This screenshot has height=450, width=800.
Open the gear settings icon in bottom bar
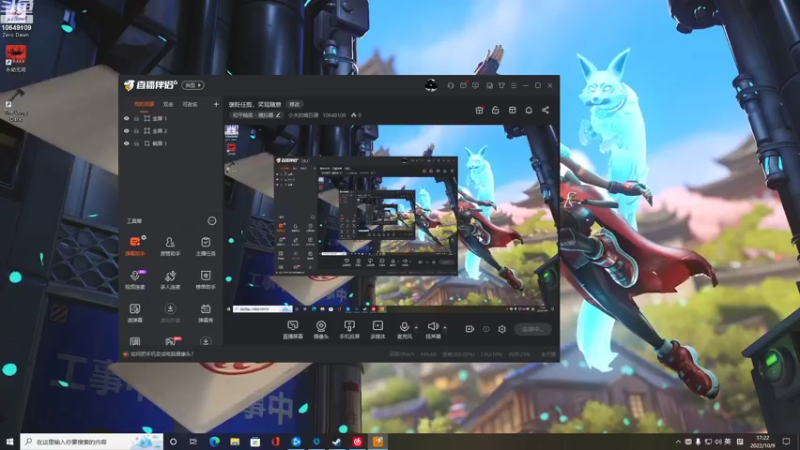point(502,329)
